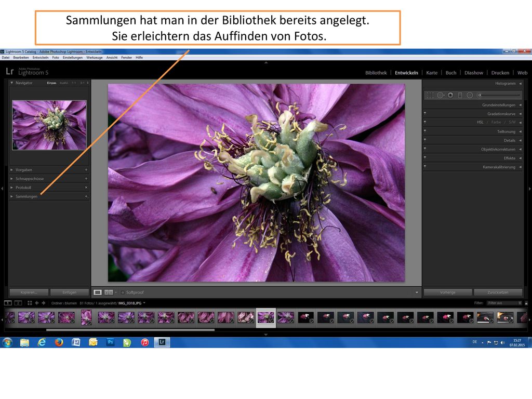Open Windows Start menu

pos(7,342)
